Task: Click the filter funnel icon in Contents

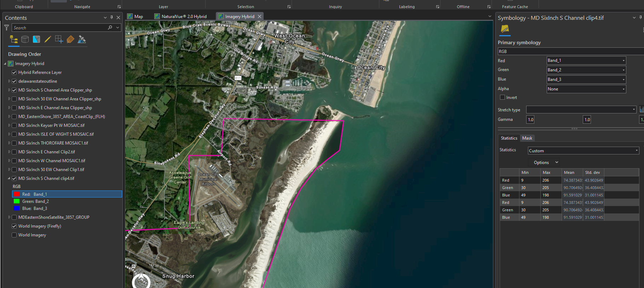Action: point(6,28)
